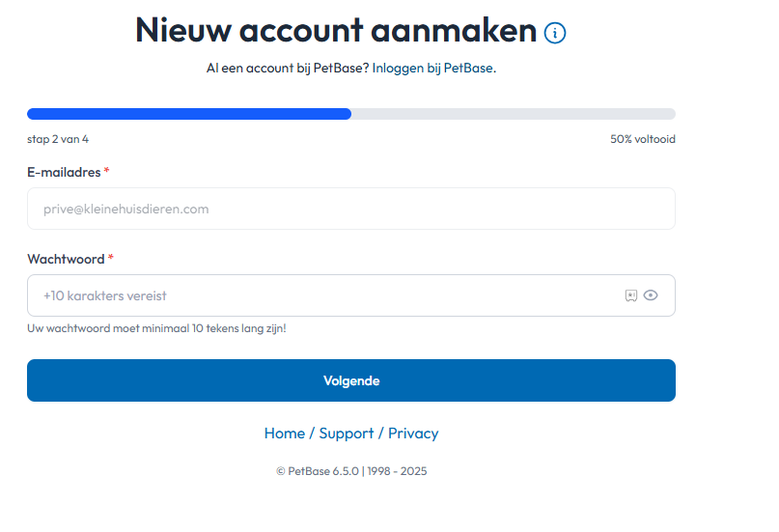
Task: Click the "stap 2 van 4" indicator
Action: point(58,139)
